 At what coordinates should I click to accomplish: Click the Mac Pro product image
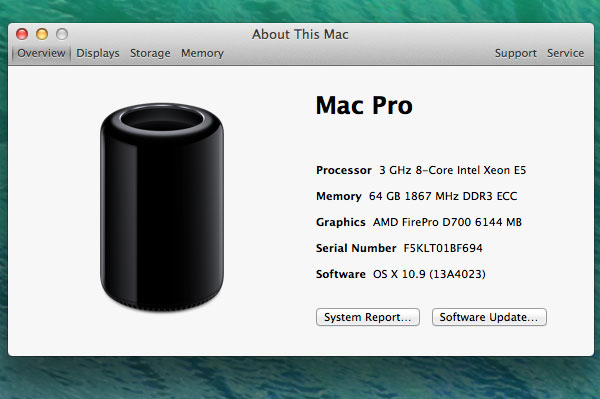[162, 207]
